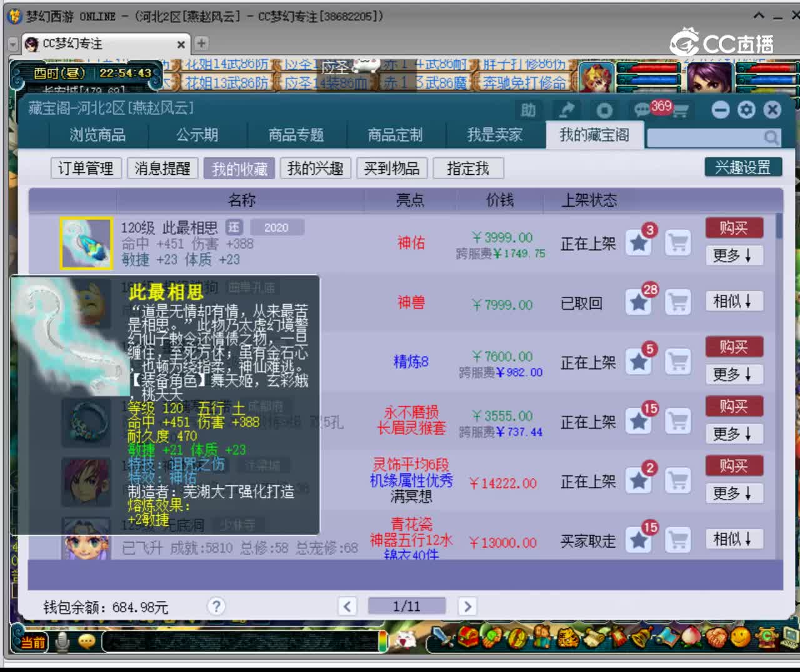Go to previous page arrow
Screen dimensions: 800x672
click(347, 606)
